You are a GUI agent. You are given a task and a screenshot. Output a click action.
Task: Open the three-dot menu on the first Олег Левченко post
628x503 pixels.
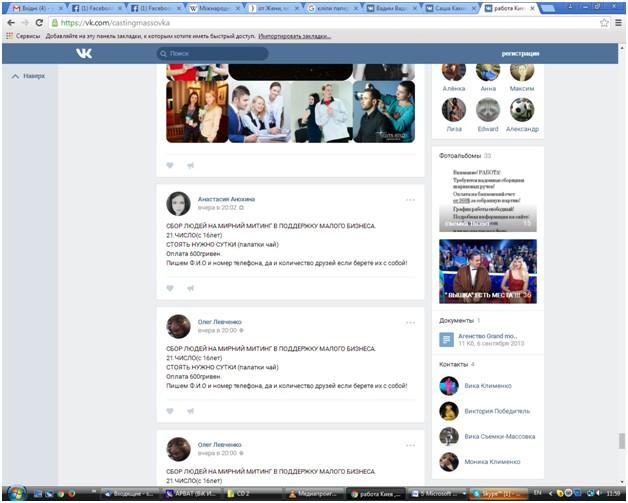tap(410, 322)
